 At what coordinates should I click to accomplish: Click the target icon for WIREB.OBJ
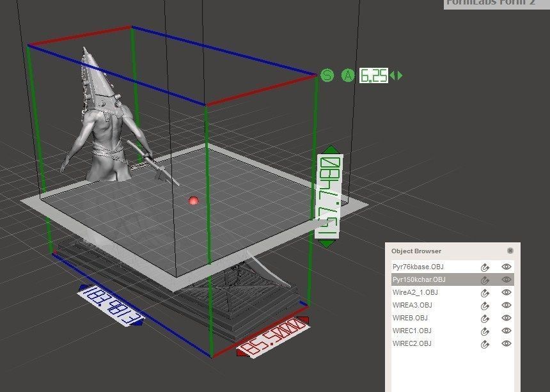pyautogui.click(x=485, y=318)
